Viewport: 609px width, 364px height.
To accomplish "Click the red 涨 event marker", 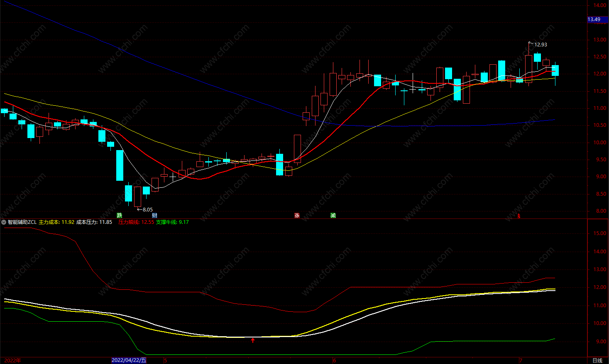I will click(297, 215).
